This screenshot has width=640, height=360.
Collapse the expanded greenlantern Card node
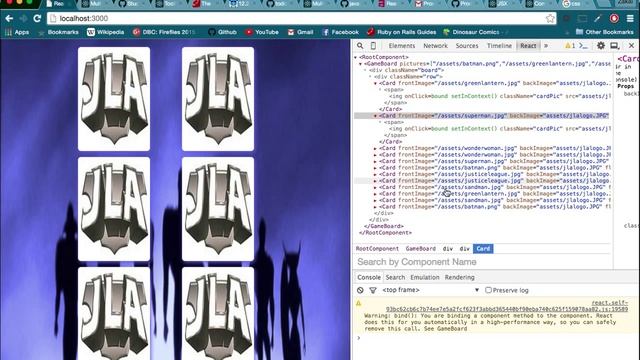375,83
